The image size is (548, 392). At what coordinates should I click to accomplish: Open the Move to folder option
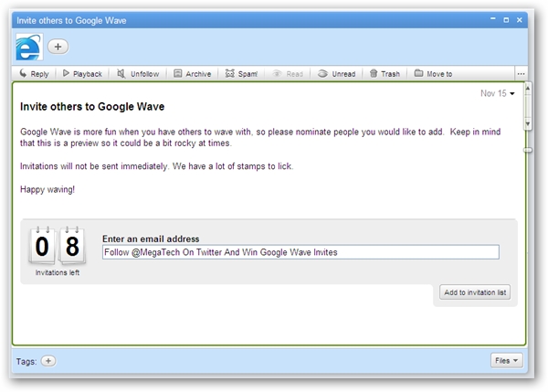pos(433,74)
